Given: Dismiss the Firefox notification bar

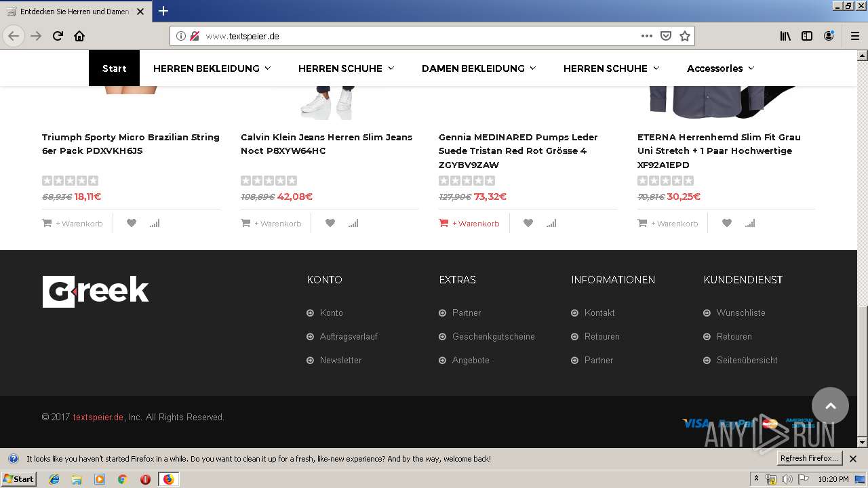Looking at the screenshot, I should coord(853,459).
